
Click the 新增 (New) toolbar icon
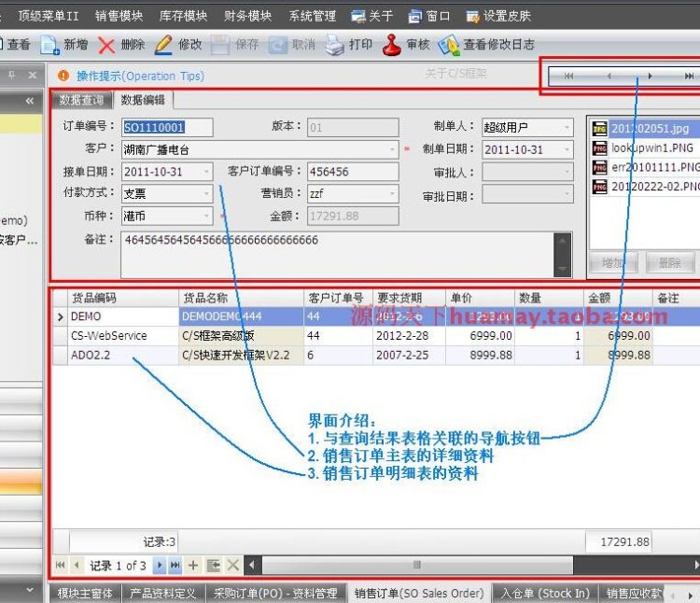coord(49,45)
